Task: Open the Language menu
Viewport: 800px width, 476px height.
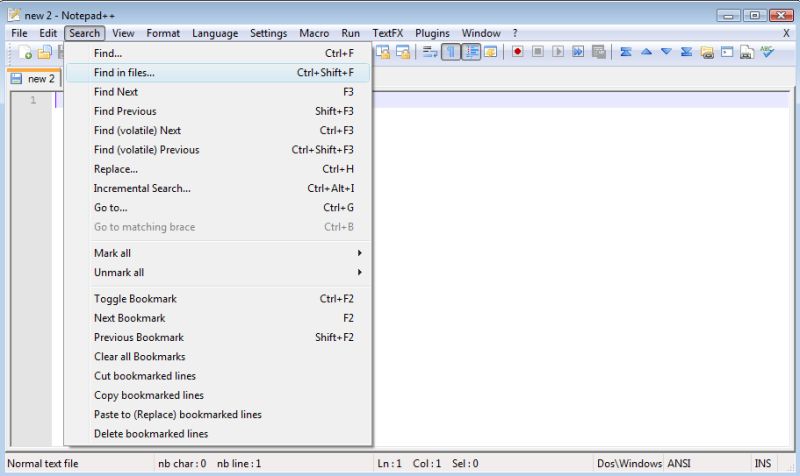Action: (215, 33)
